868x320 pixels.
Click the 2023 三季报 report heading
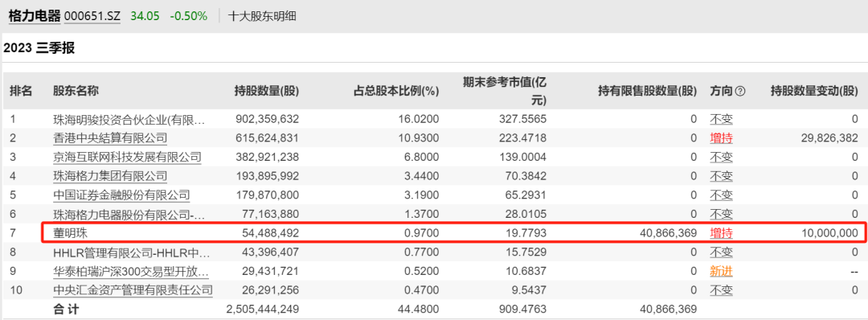tap(39, 48)
